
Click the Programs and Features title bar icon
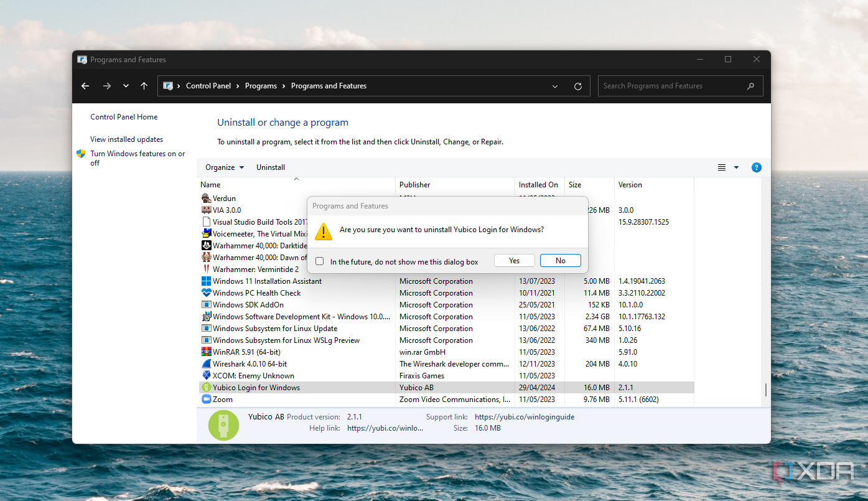pyautogui.click(x=82, y=60)
